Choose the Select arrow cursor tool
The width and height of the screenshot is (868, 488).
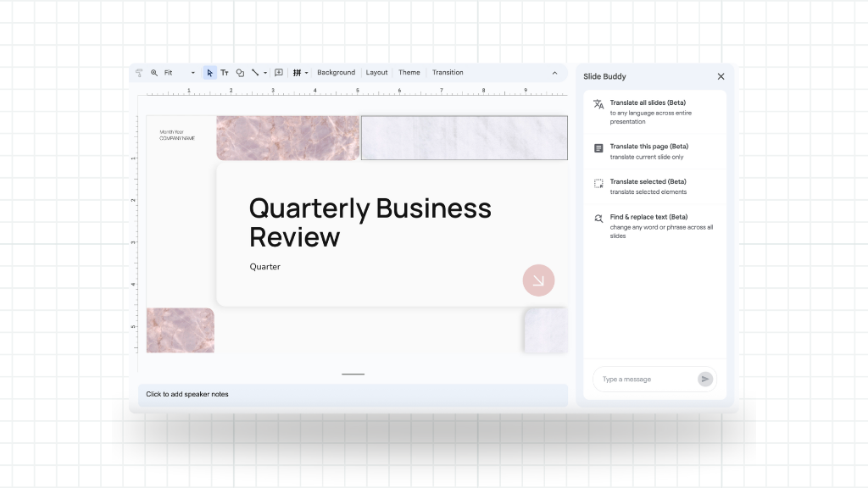(x=210, y=73)
